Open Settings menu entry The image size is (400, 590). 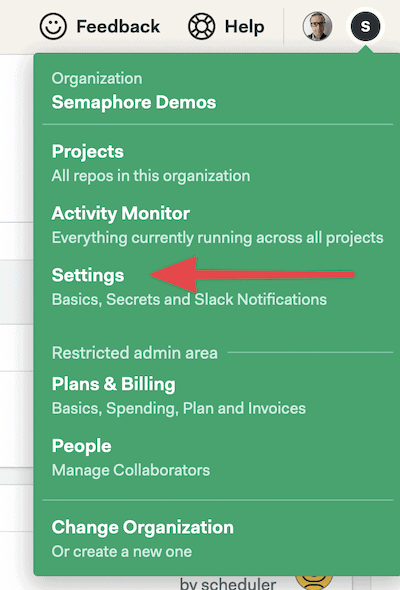click(x=88, y=275)
